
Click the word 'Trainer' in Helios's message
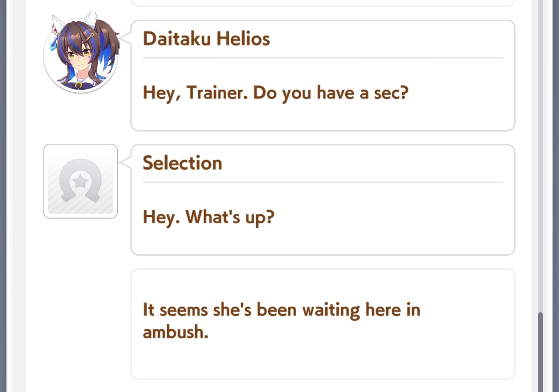(217, 93)
